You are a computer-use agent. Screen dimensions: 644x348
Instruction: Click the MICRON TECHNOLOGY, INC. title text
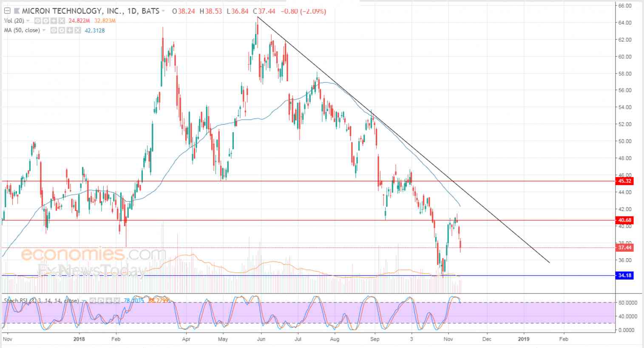72,11
